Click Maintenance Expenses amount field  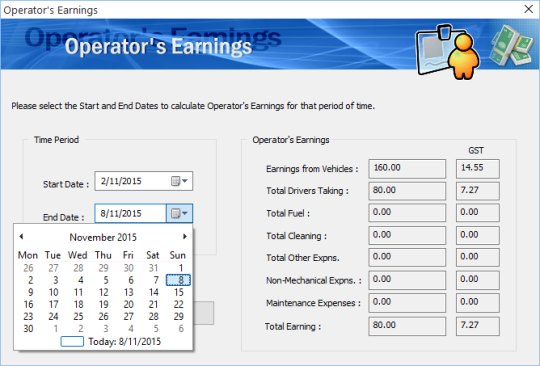tap(407, 303)
